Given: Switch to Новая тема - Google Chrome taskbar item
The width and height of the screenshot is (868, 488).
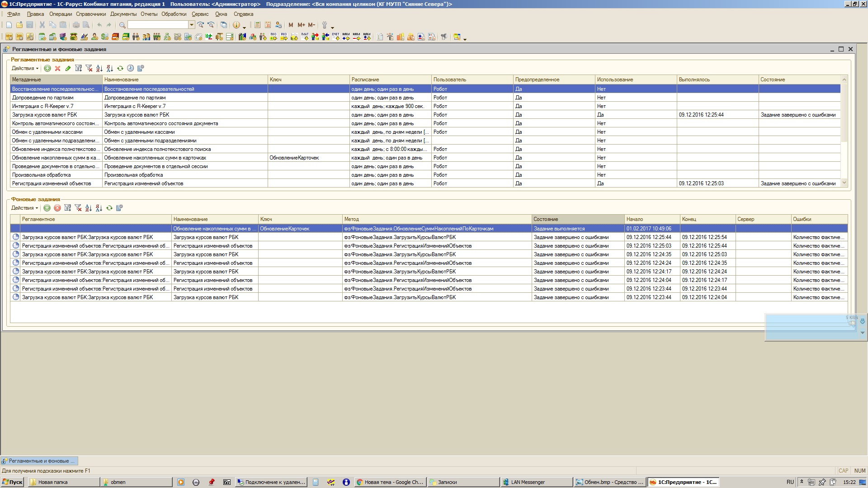Looking at the screenshot, I should point(390,482).
